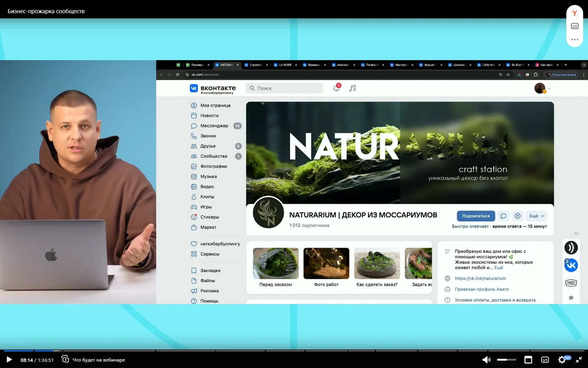Screen dimensions: 588x368
Task: Click the Файлы document icon
Action: tap(194, 281)
